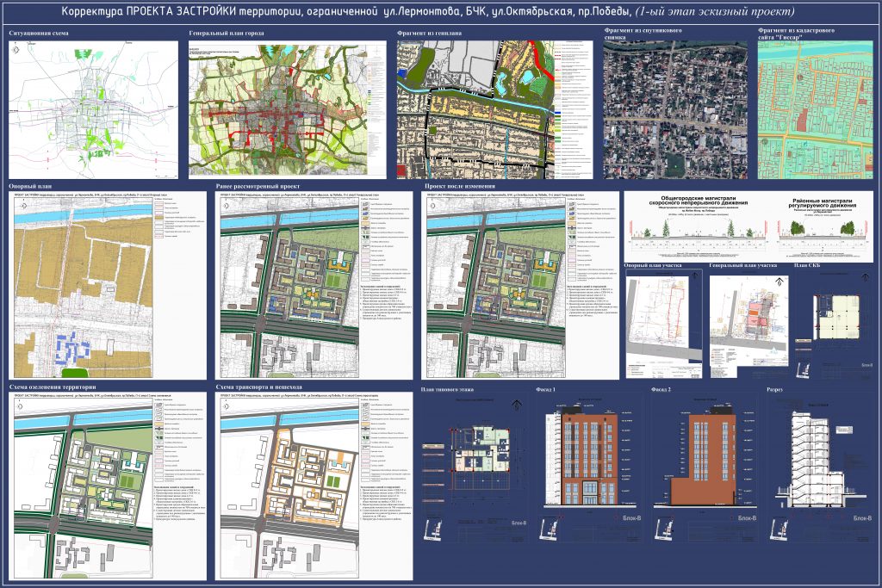882x588 pixels.
Task: Select the 'Ранее рассмотренный проект' heading
Action: tap(258, 186)
